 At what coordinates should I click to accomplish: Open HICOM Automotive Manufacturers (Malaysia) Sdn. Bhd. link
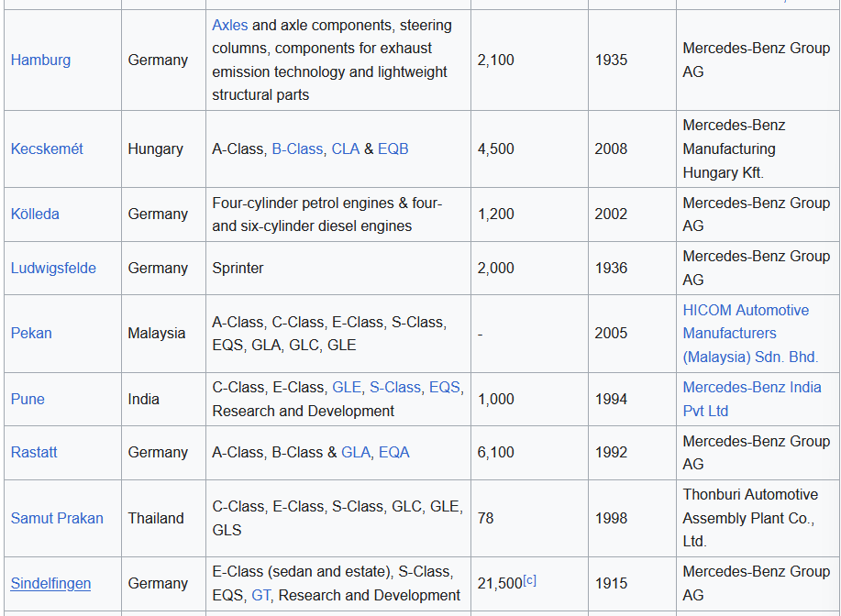pos(750,334)
